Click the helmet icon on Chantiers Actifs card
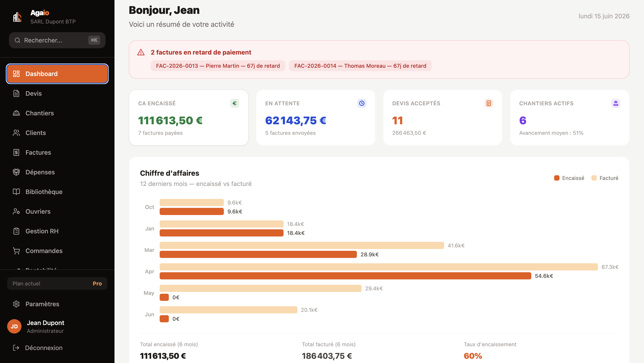The height and width of the screenshot is (363, 644). tap(616, 103)
